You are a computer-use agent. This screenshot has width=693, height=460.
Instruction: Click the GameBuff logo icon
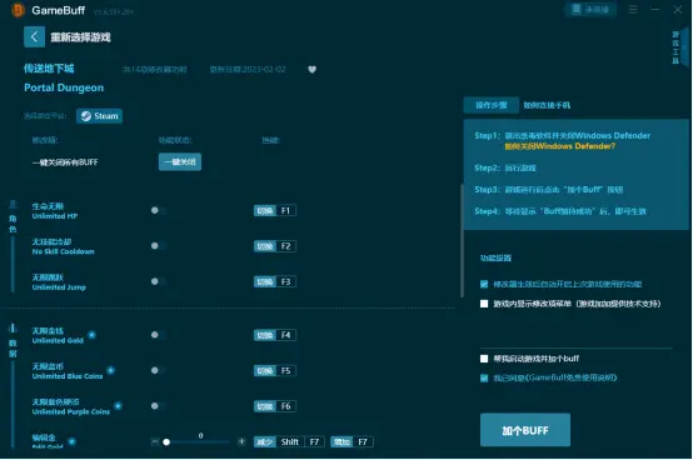tap(18, 10)
